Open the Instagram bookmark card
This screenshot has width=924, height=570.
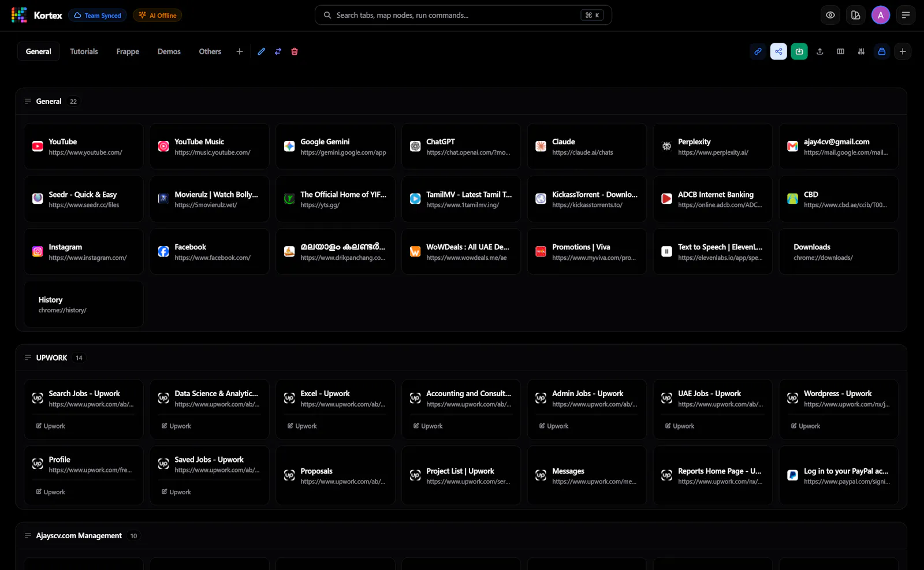pyautogui.click(x=84, y=251)
